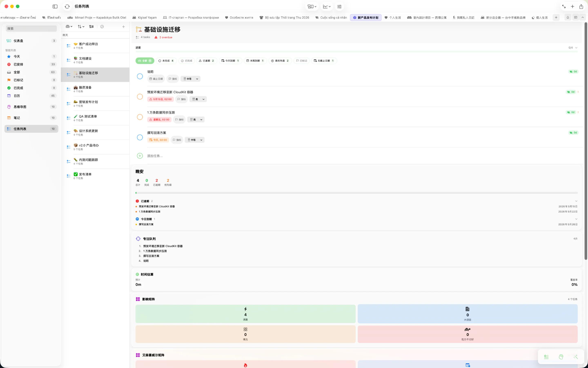Click the green add task plus circle
This screenshot has height=368, width=588.
(x=140, y=156)
